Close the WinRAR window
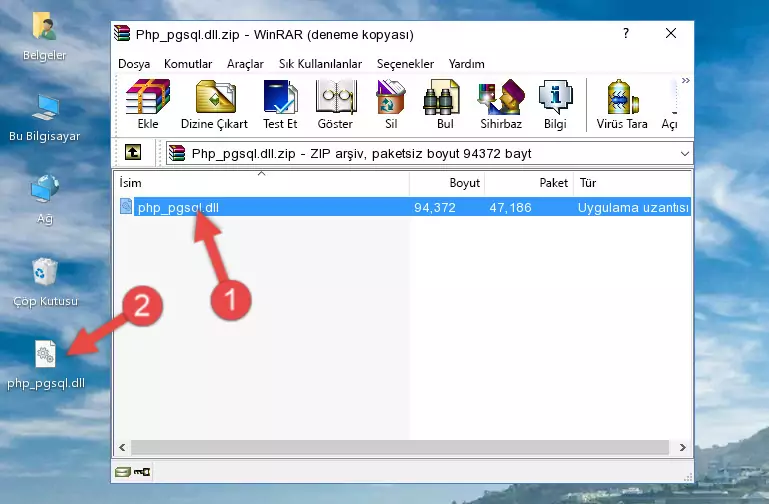This screenshot has width=769, height=504. click(670, 33)
